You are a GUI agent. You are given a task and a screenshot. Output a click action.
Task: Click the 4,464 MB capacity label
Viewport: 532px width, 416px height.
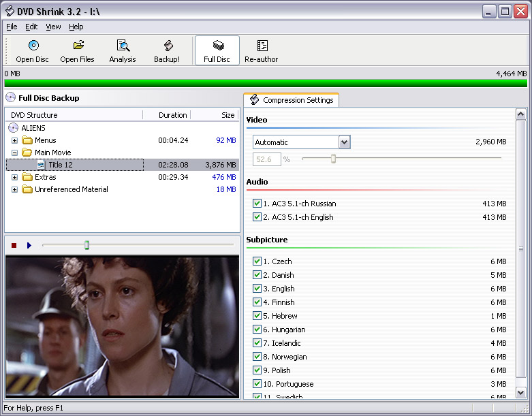(x=512, y=74)
